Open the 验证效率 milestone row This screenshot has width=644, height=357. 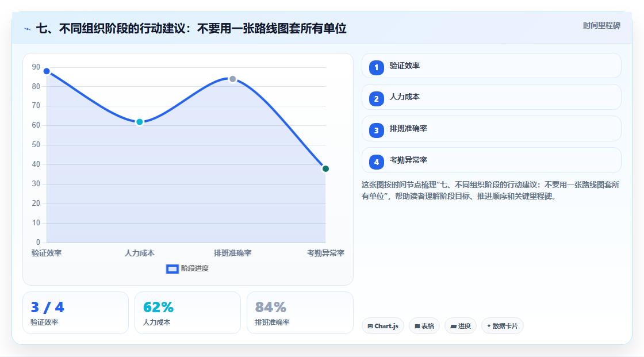coord(491,66)
